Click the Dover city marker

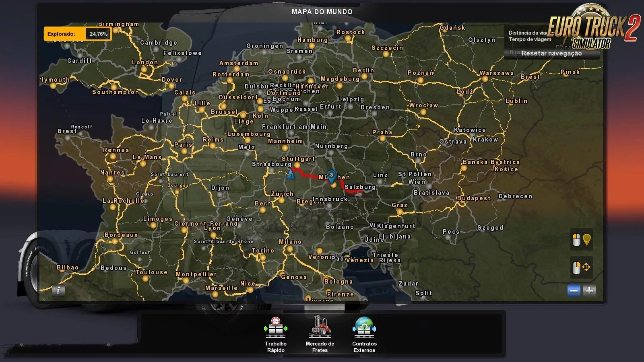172,86
